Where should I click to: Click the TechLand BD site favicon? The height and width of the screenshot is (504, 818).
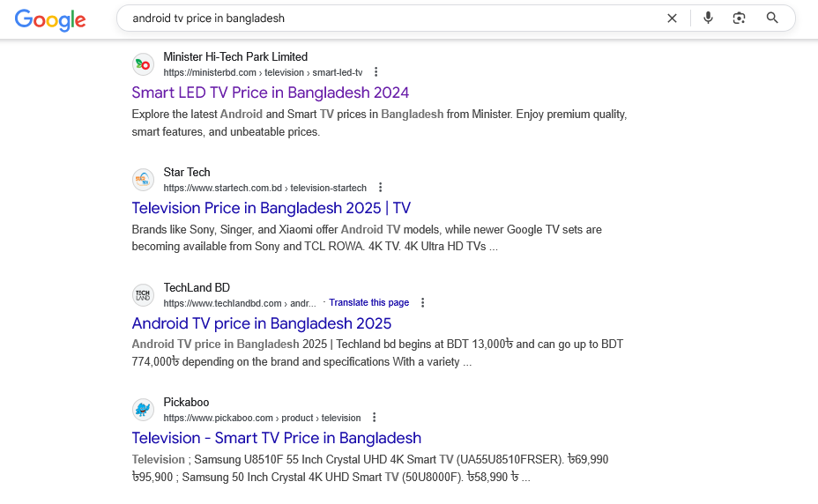(x=143, y=295)
